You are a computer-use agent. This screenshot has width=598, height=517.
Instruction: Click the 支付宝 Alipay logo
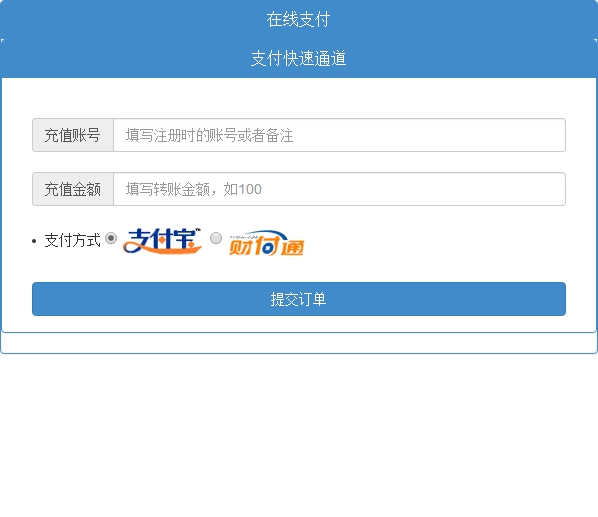[x=162, y=241]
